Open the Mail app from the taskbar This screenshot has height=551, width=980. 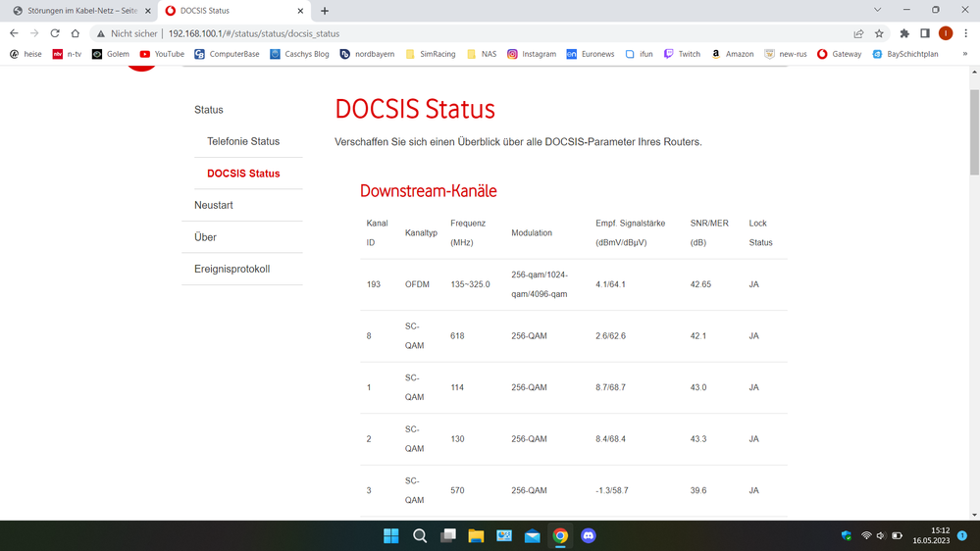pyautogui.click(x=533, y=536)
